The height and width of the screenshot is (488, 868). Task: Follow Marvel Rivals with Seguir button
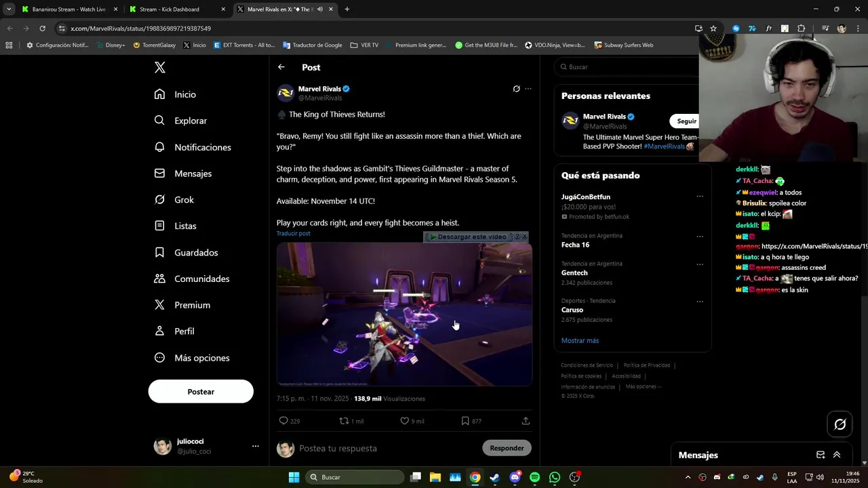(686, 121)
